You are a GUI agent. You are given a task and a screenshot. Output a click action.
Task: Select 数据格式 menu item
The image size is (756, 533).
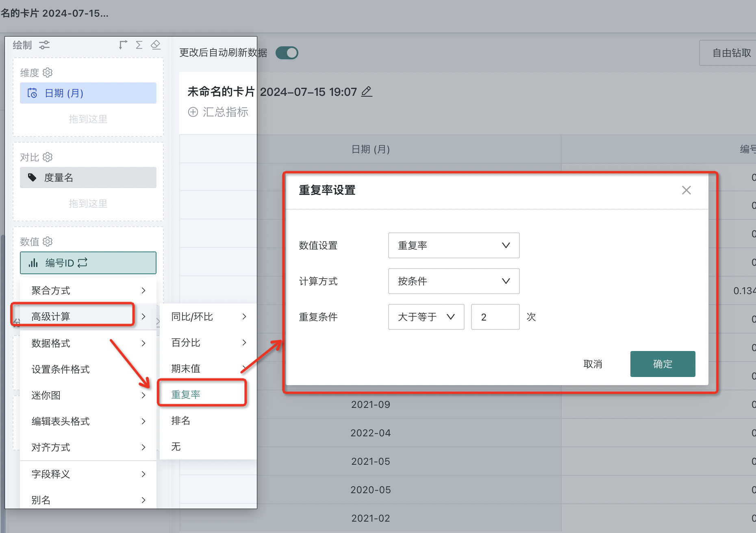click(88, 343)
